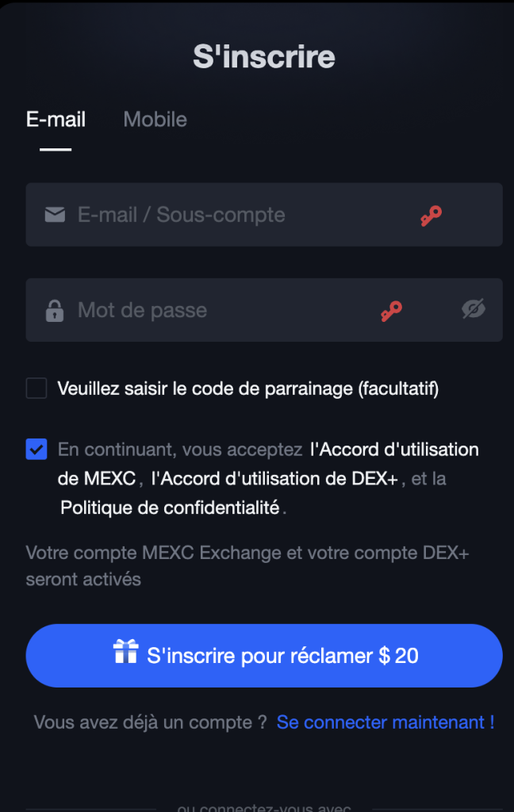This screenshot has width=514, height=812.
Task: Click inside the E-mail / Sous-compte field
Action: (198, 214)
